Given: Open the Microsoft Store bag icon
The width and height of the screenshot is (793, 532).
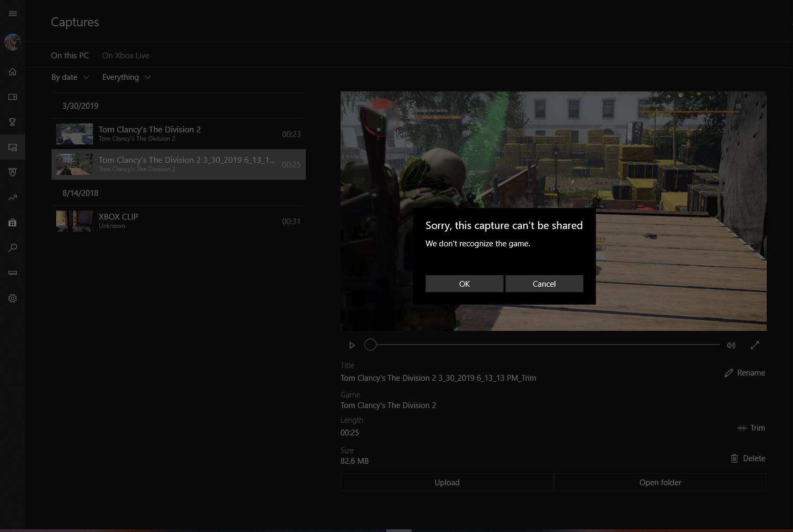Looking at the screenshot, I should (13, 223).
